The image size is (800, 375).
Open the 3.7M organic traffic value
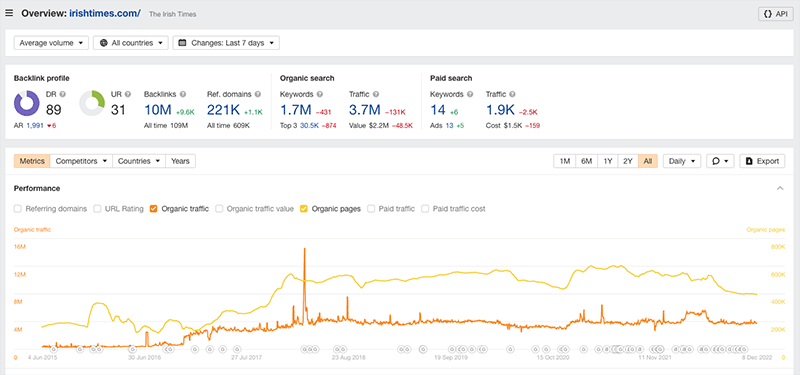pyautogui.click(x=365, y=110)
